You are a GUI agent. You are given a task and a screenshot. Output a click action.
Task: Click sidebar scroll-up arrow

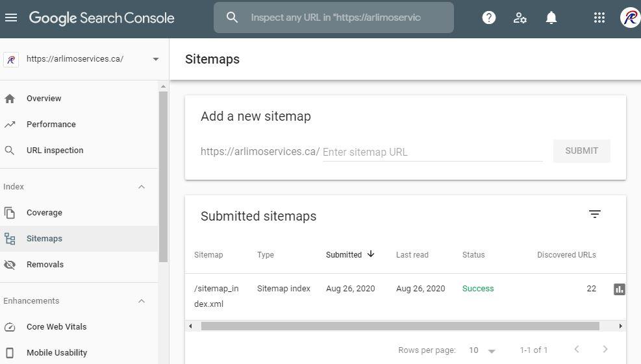click(x=163, y=86)
